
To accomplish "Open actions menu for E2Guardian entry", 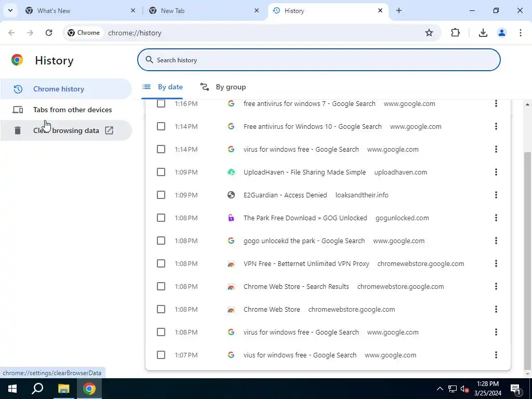I will coord(496,195).
